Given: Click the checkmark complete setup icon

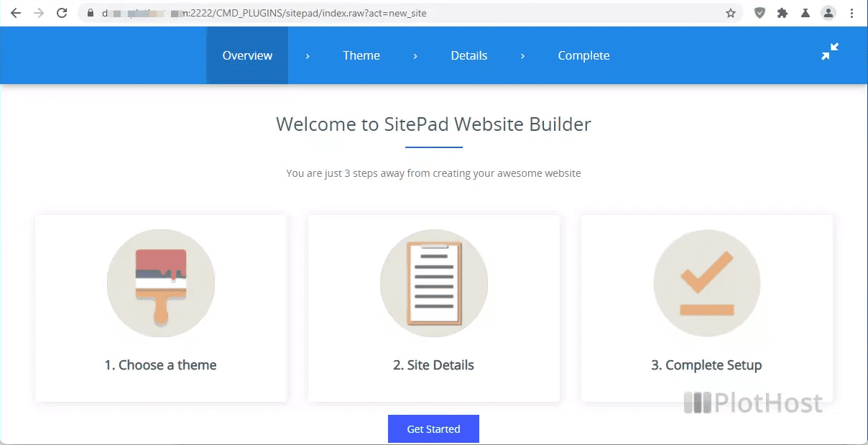Looking at the screenshot, I should [x=706, y=284].
